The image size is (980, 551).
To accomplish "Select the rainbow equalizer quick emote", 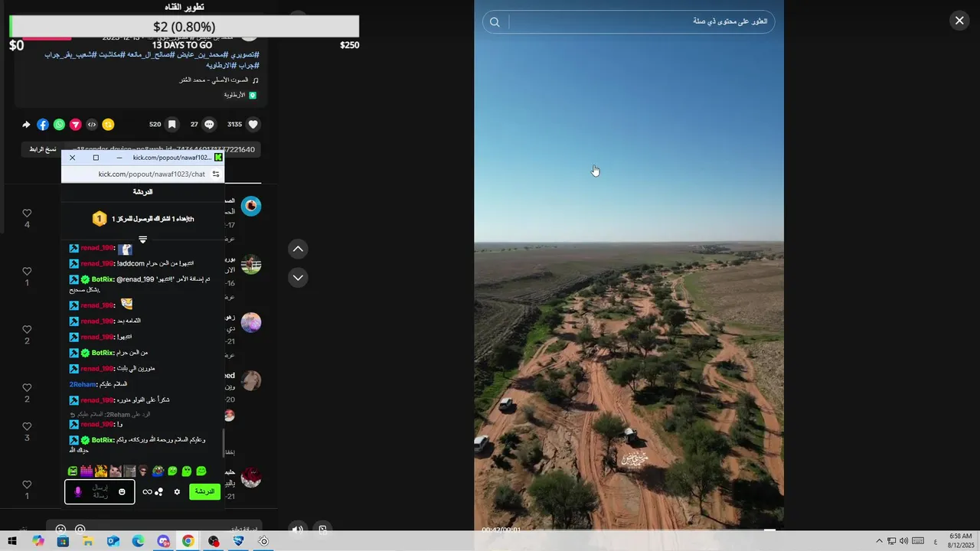I will (x=87, y=471).
